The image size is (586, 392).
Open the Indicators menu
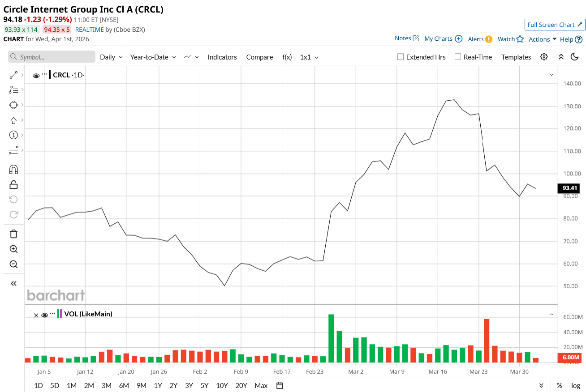(x=222, y=57)
